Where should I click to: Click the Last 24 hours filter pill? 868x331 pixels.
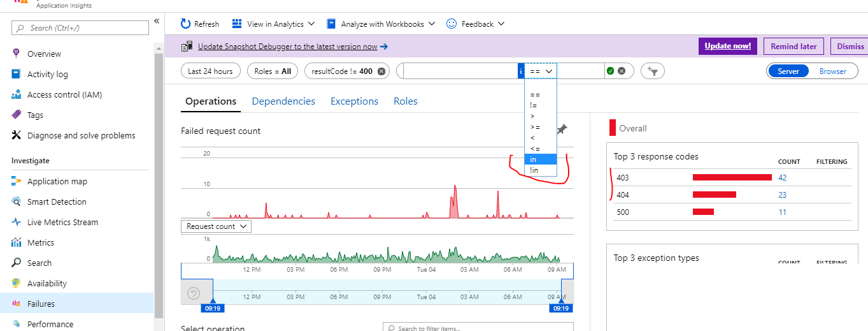(x=211, y=71)
